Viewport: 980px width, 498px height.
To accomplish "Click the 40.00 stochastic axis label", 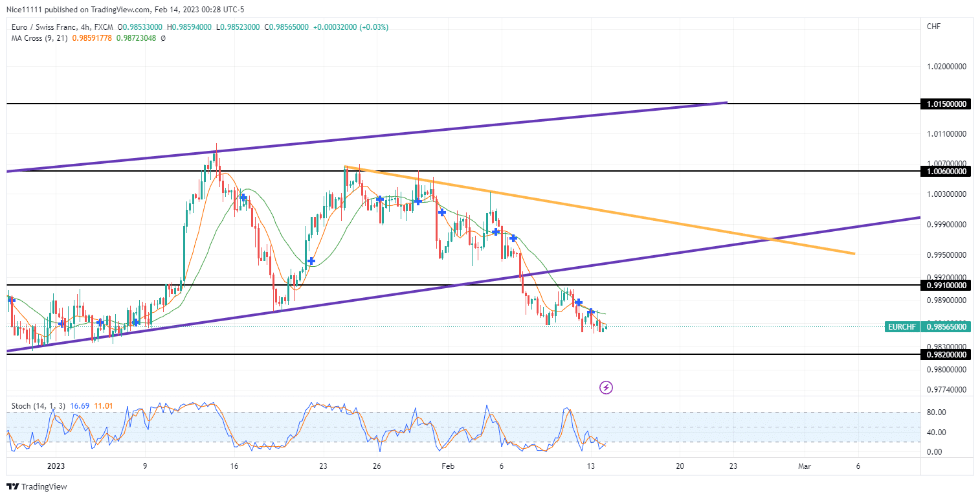I will pyautogui.click(x=937, y=433).
